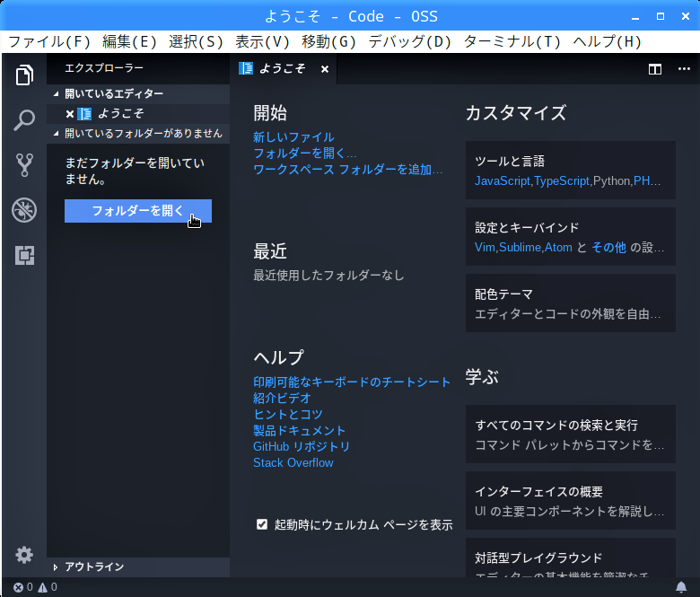Click the 新しいファイル link
Screen dimensions: 700x597
point(293,137)
